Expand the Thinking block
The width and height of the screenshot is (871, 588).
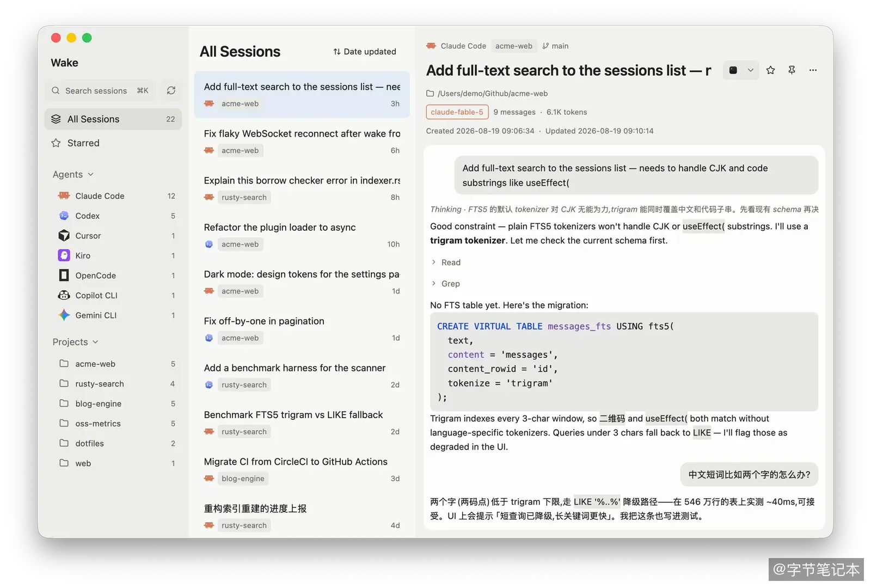pos(624,209)
